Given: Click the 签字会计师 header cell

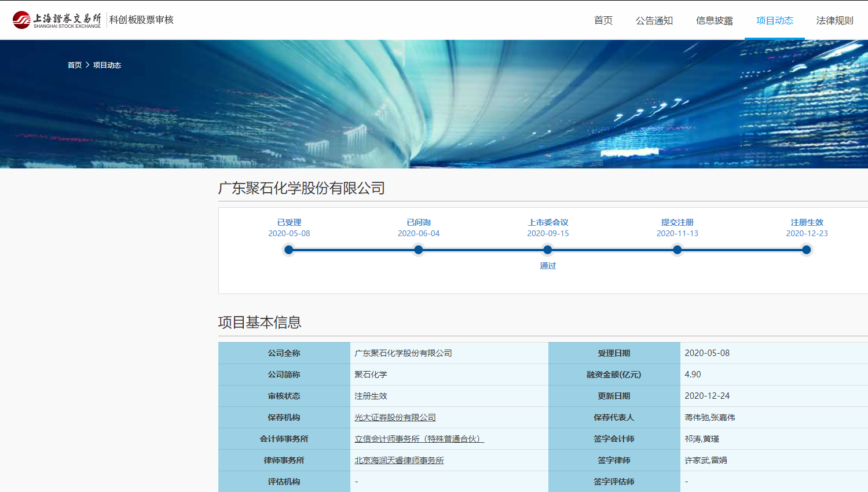Looking at the screenshot, I should [614, 439].
